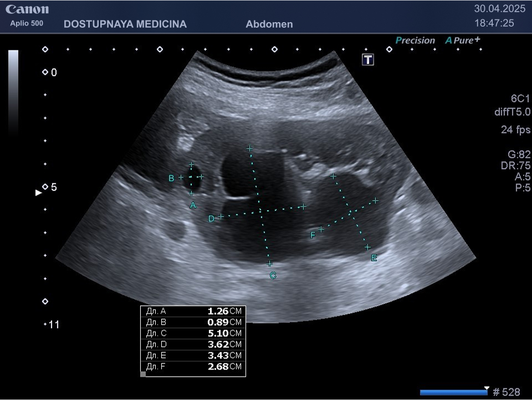Image resolution: width=532 pixels, height=400 pixels.
Task: Click the focus triangle marker beside depth 5
Action: point(38,193)
